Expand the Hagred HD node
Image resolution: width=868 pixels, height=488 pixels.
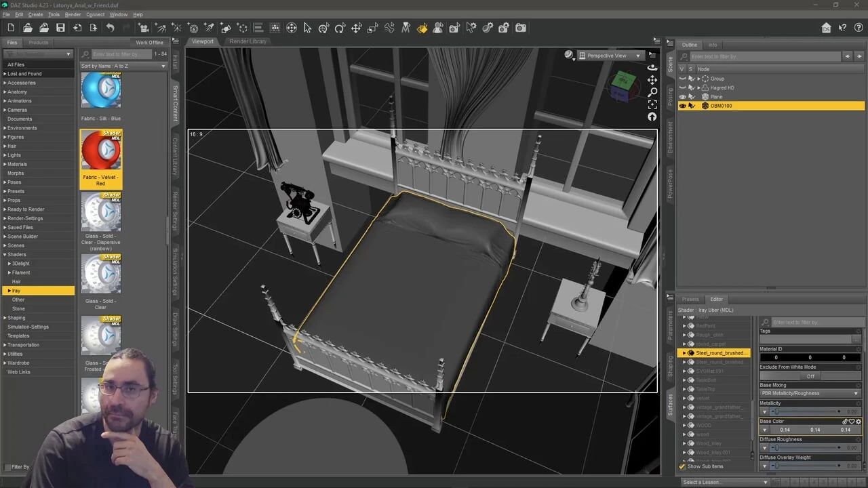pyautogui.click(x=698, y=87)
